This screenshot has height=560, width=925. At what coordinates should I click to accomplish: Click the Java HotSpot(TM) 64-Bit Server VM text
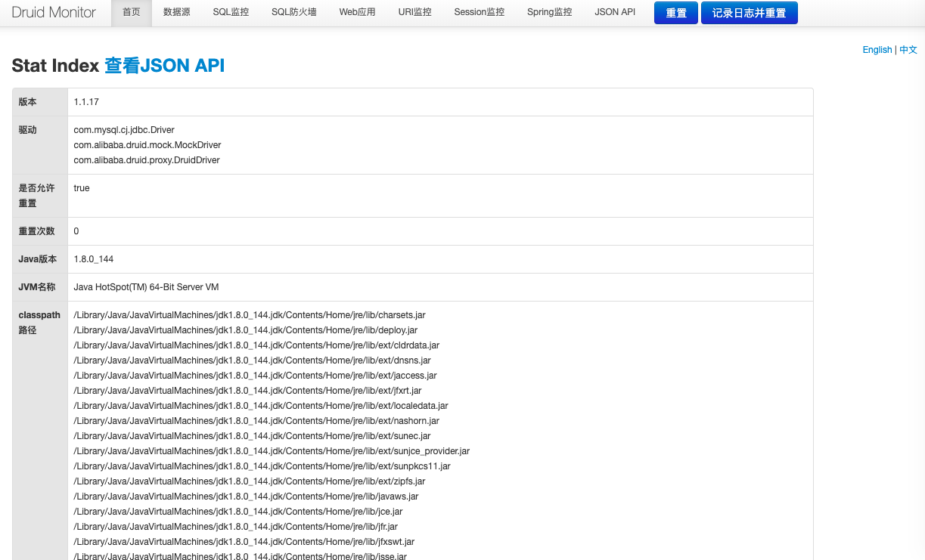(x=146, y=287)
